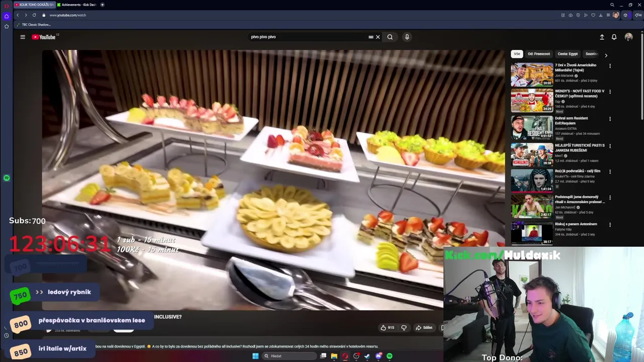644x362 pixels.
Task: Click the heart bookmark icon in address bar
Action: [x=593, y=15]
